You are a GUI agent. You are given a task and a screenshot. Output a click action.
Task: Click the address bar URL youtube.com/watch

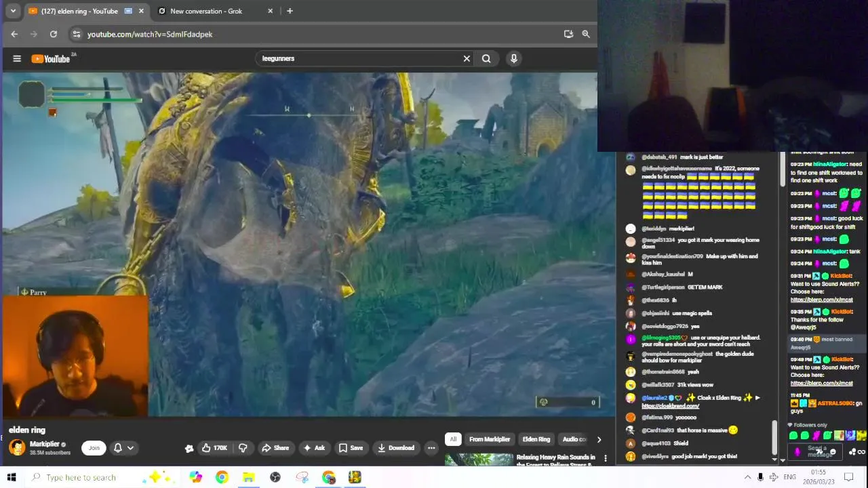[150, 34]
